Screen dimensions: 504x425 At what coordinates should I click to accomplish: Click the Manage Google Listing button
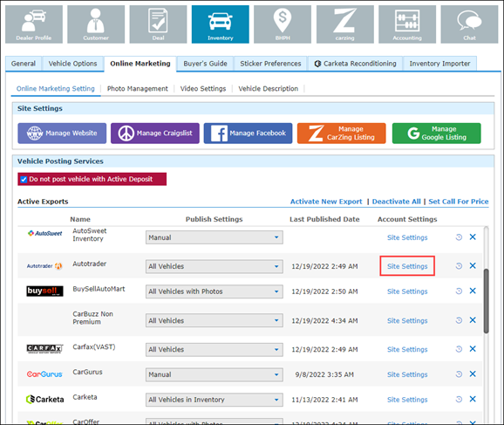(437, 134)
